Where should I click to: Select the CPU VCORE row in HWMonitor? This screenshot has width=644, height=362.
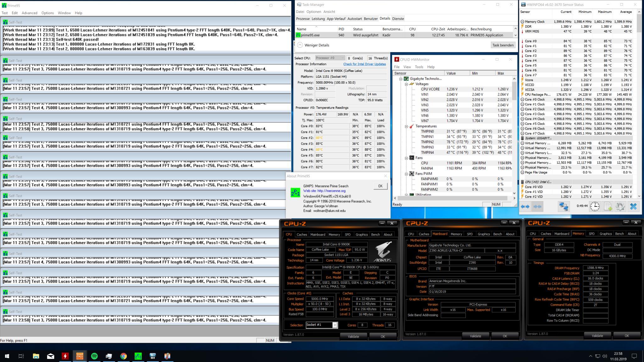tap(453, 89)
